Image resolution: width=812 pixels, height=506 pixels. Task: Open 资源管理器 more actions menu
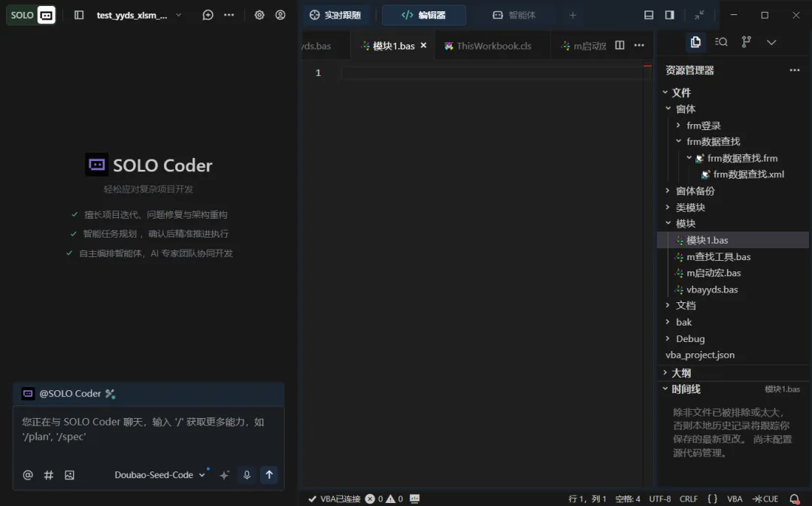point(795,70)
